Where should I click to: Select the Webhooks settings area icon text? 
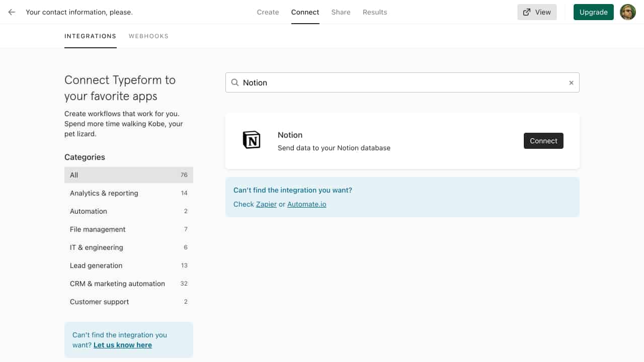click(x=148, y=36)
